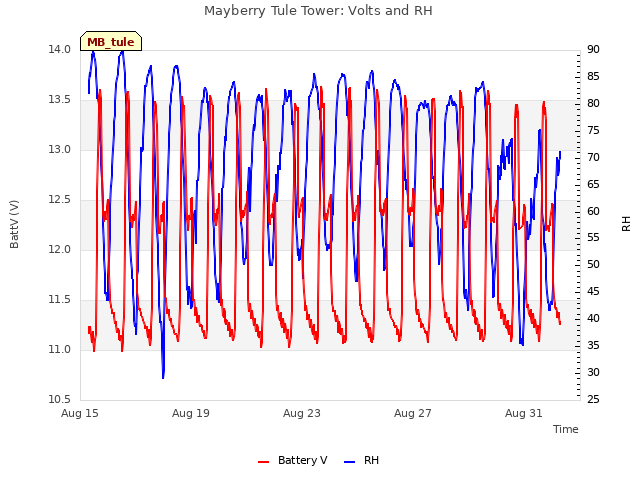Image resolution: width=640 pixels, height=480 pixels.
Task: Click the 45 RH tick label
Action: (x=593, y=292)
